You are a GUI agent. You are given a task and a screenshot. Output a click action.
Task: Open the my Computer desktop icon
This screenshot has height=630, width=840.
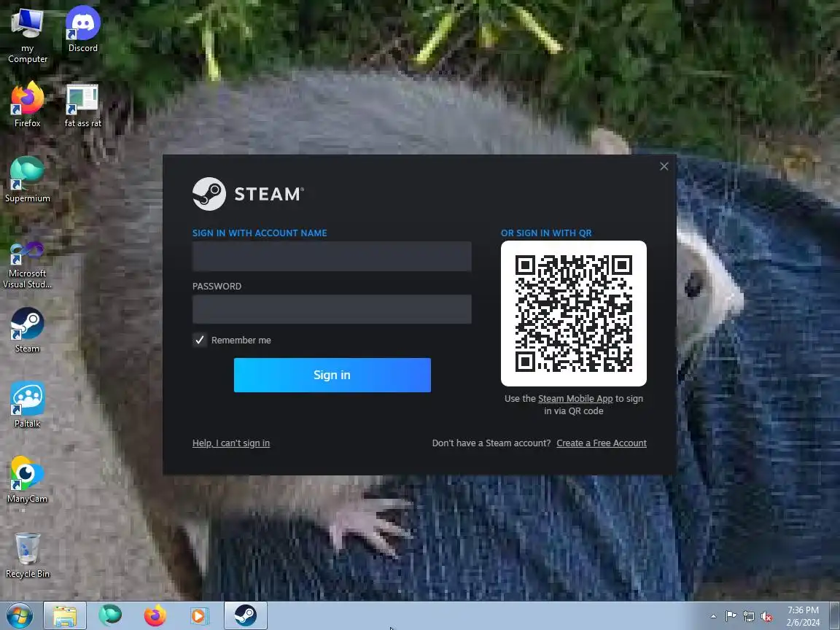point(27,35)
